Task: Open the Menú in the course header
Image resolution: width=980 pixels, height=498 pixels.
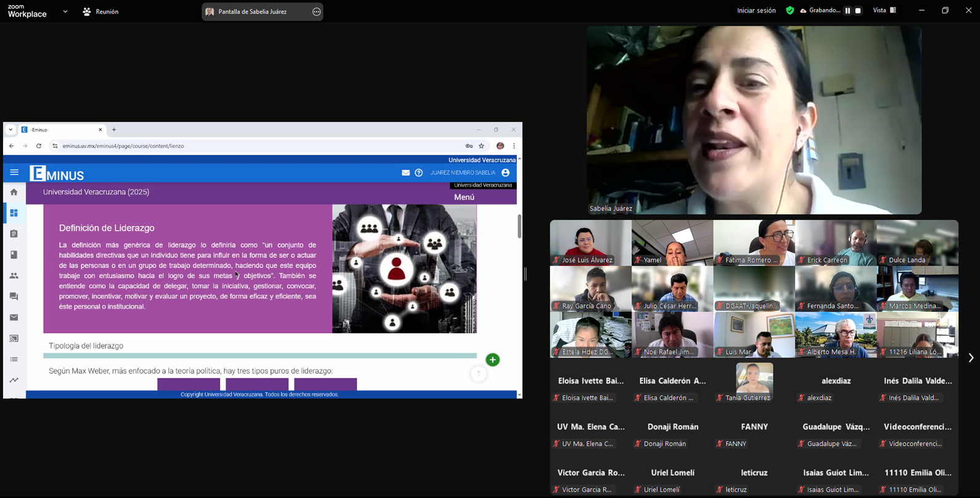Action: pyautogui.click(x=464, y=197)
